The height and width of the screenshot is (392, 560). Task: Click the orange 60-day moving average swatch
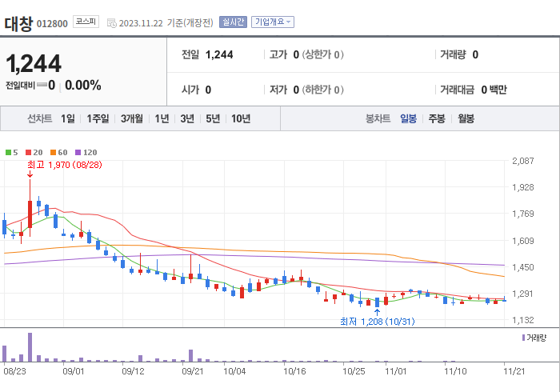click(53, 153)
